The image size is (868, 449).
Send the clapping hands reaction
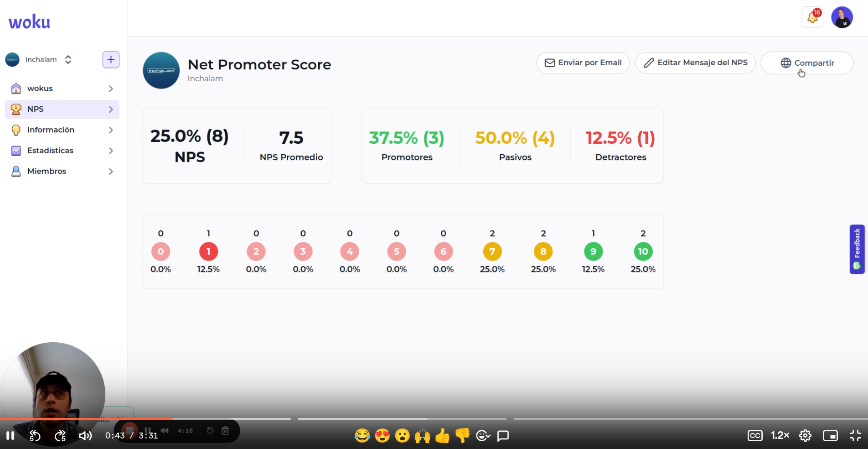422,436
